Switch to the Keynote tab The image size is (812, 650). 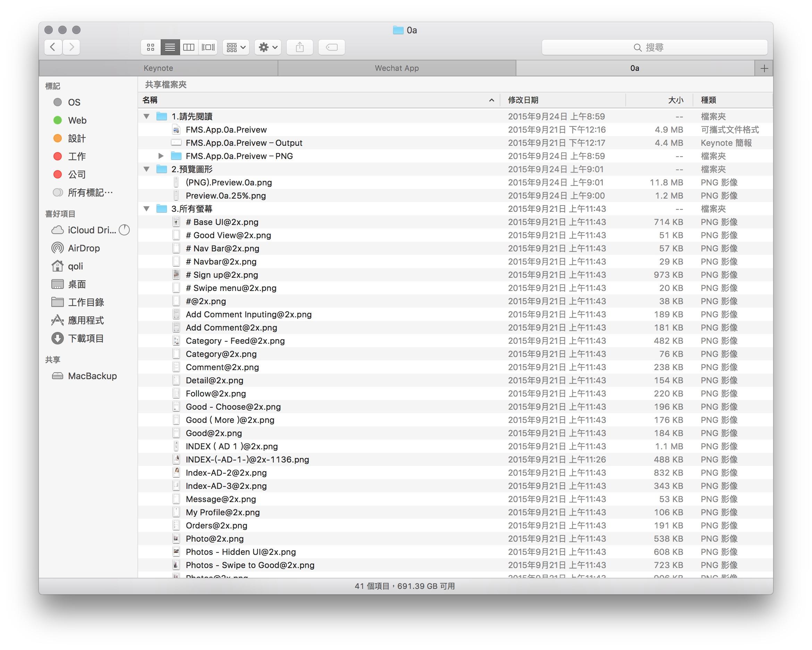pyautogui.click(x=158, y=68)
